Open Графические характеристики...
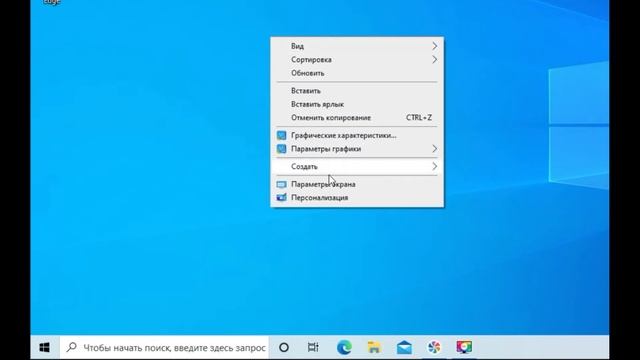Viewport: 640px width, 360px height. pyautogui.click(x=357, y=135)
